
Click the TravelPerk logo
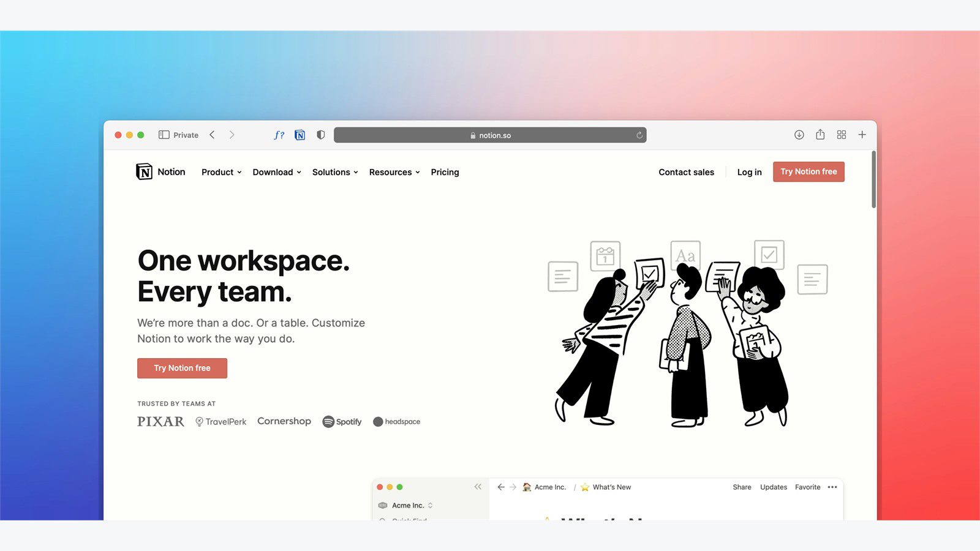221,421
